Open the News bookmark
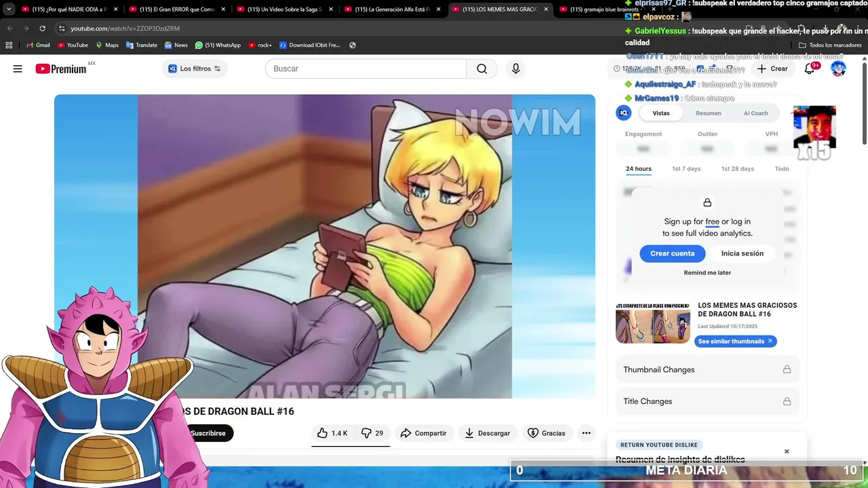The image size is (868, 488). (176, 45)
